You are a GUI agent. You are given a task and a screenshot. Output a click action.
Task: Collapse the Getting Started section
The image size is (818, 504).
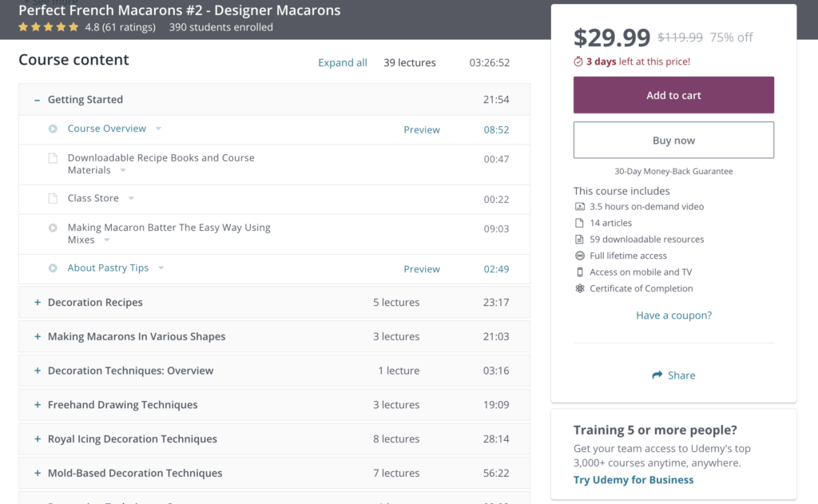coord(38,100)
